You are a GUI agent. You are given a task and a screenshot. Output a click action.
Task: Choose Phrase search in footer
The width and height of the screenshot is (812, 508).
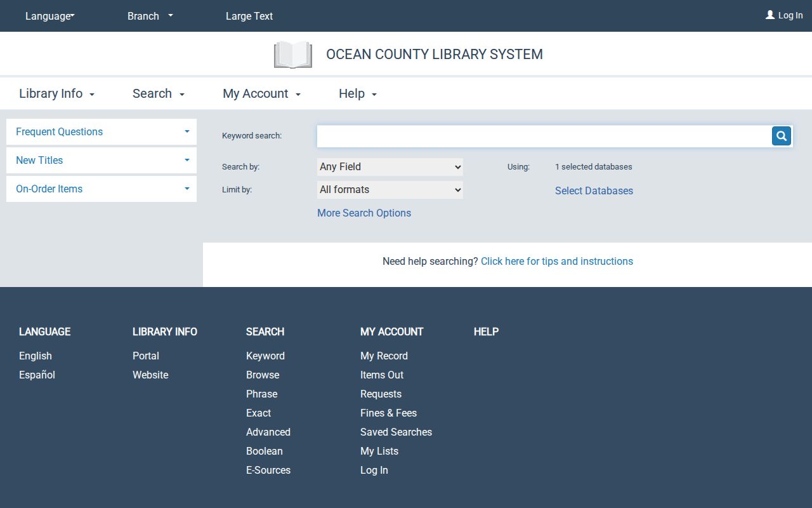[x=261, y=394]
